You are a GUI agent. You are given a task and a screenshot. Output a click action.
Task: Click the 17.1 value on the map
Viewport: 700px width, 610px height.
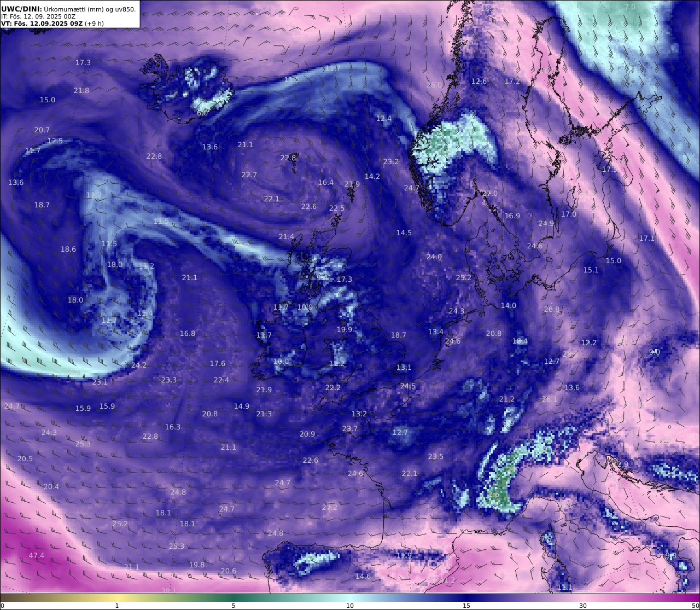647,238
